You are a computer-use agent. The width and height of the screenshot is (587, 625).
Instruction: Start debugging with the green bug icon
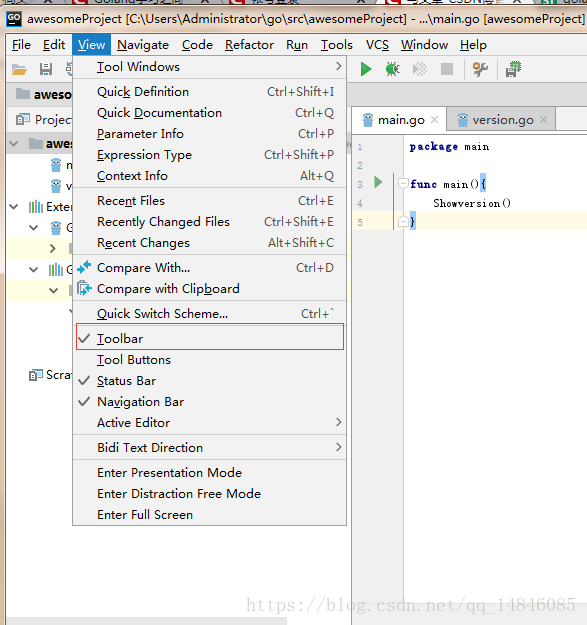click(393, 69)
